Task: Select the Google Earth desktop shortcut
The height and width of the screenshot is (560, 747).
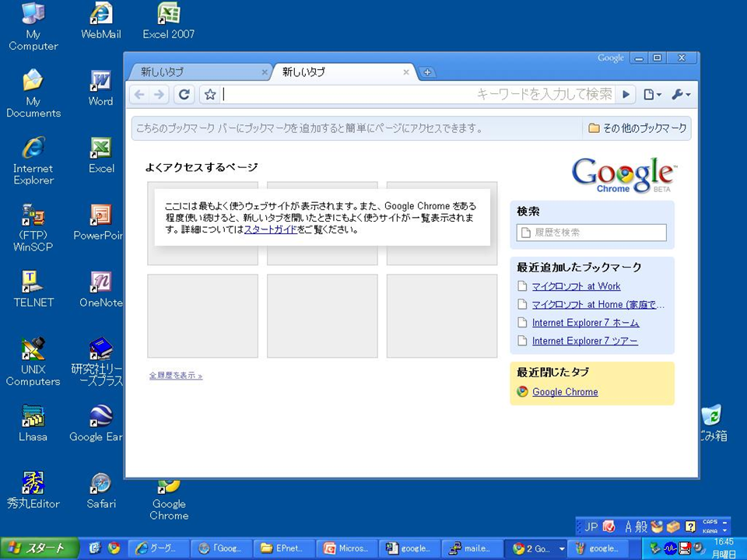Action: coord(96,423)
